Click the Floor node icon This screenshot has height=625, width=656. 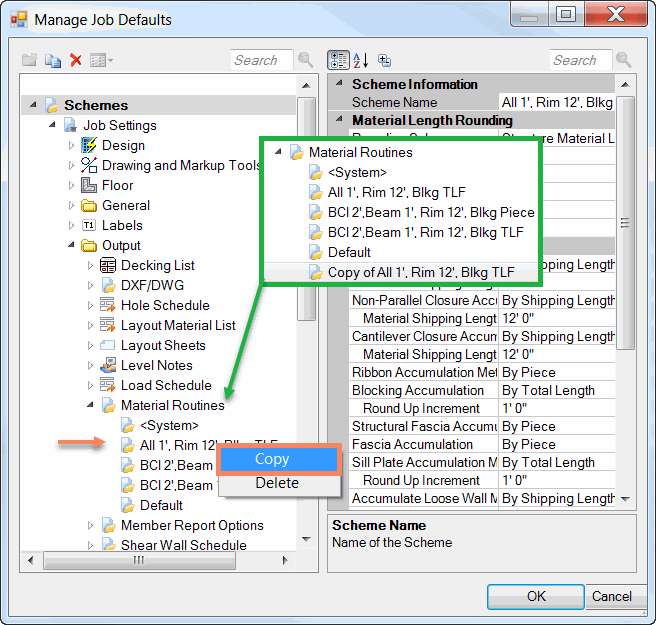89,185
